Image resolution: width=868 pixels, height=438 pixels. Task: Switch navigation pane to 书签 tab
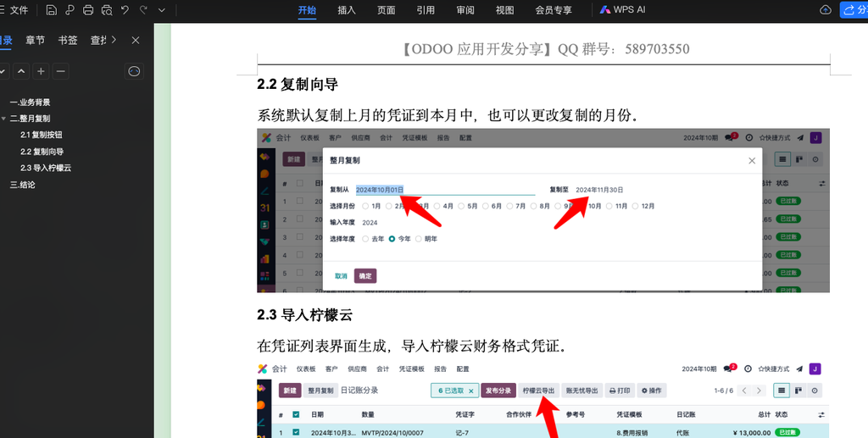pos(68,40)
